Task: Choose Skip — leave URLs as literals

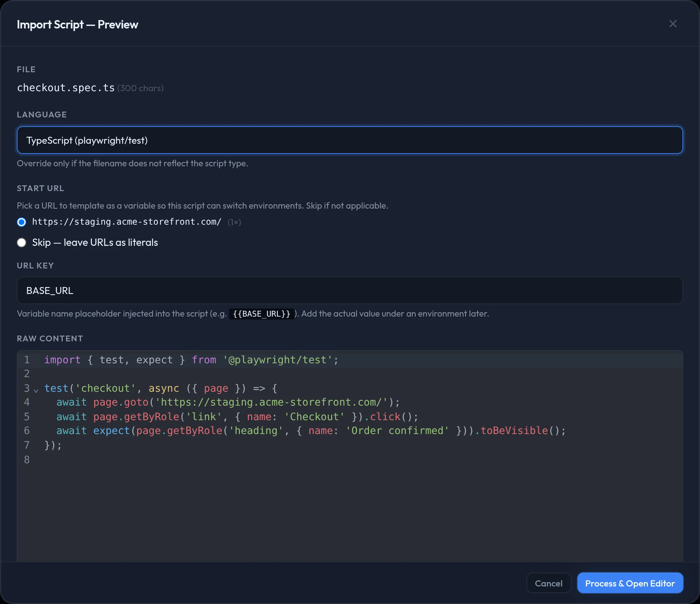Action: coord(22,243)
